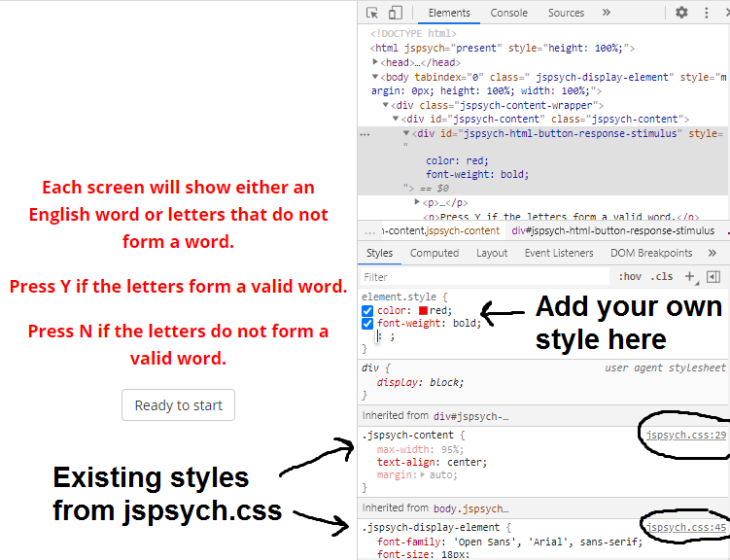Viewport: 730px width, 560px height.
Task: Toggle the :hov element state option
Action: pyautogui.click(x=630, y=277)
